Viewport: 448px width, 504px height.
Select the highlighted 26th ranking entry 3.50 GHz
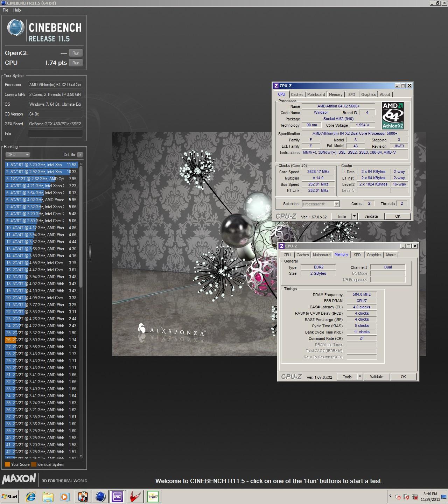point(41,340)
